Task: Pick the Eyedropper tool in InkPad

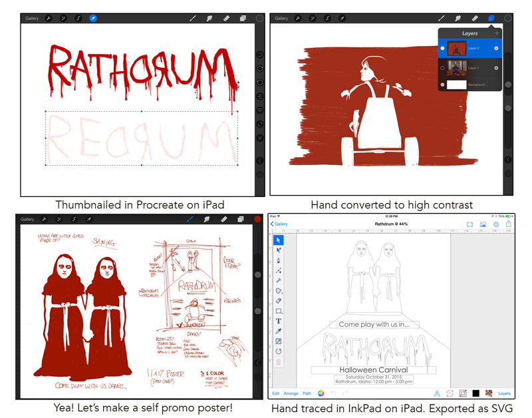Action: 279,331
